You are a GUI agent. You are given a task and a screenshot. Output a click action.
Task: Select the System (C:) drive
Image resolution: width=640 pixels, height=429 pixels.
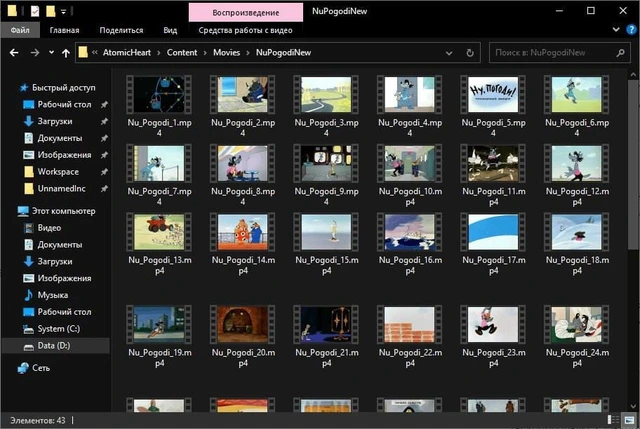click(x=58, y=329)
